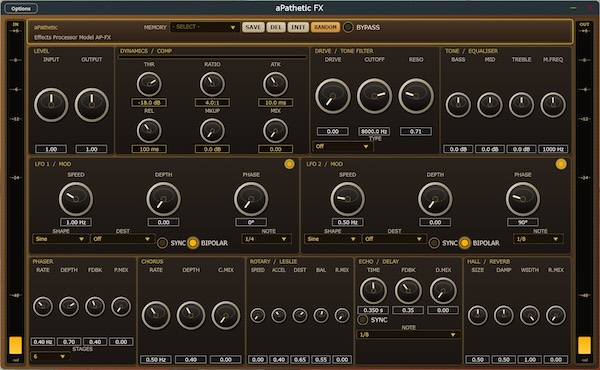Click the Reverb SIZE knob
This screenshot has width=600, height=370.
pos(478,315)
